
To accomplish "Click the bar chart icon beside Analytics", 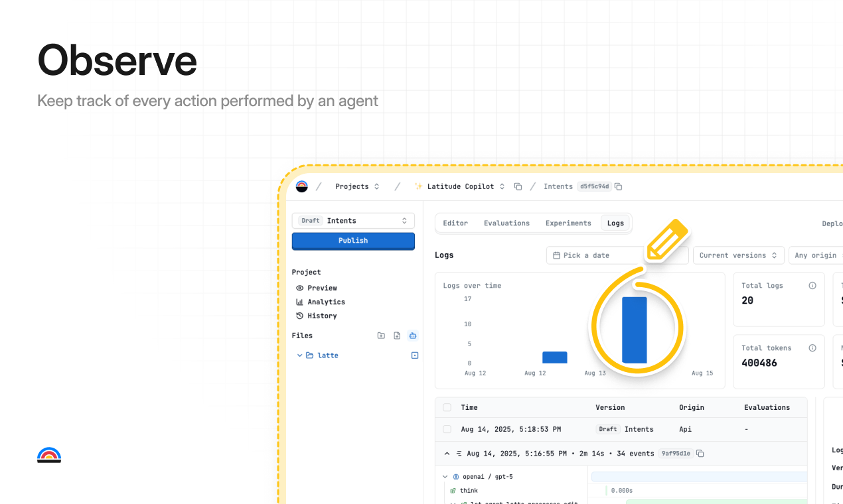I will pyautogui.click(x=300, y=302).
